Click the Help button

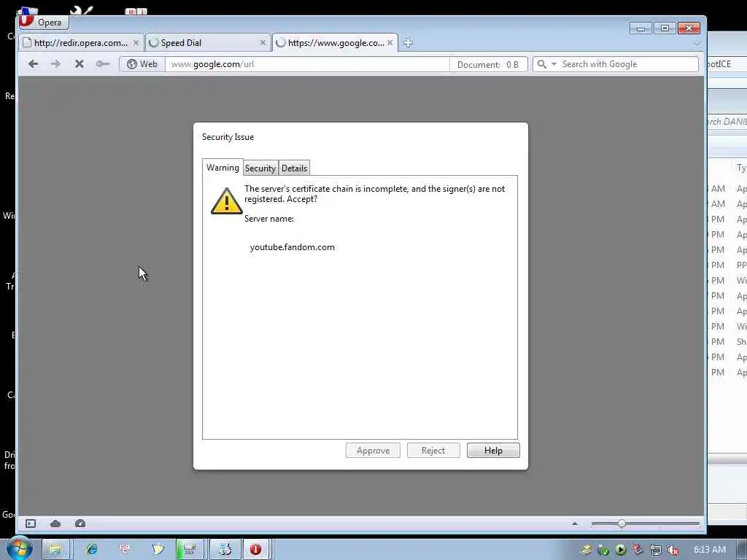(493, 451)
